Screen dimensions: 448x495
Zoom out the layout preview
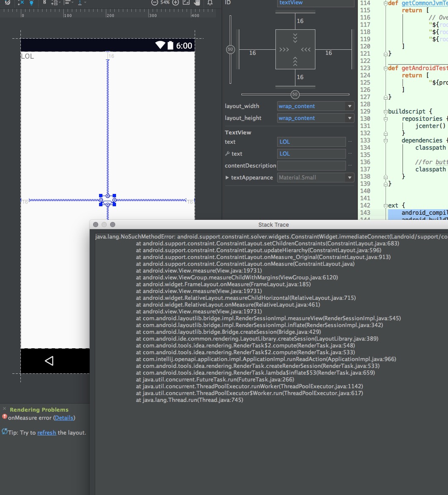(x=155, y=2)
